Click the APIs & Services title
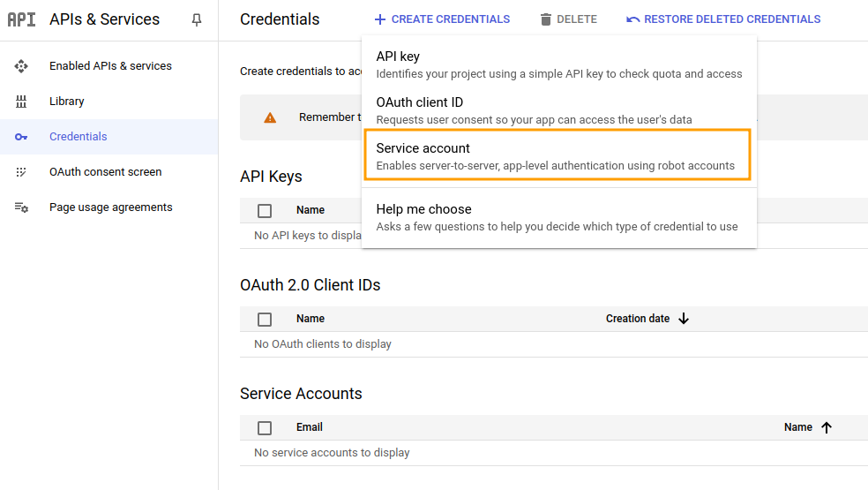The image size is (868, 490). 104,19
